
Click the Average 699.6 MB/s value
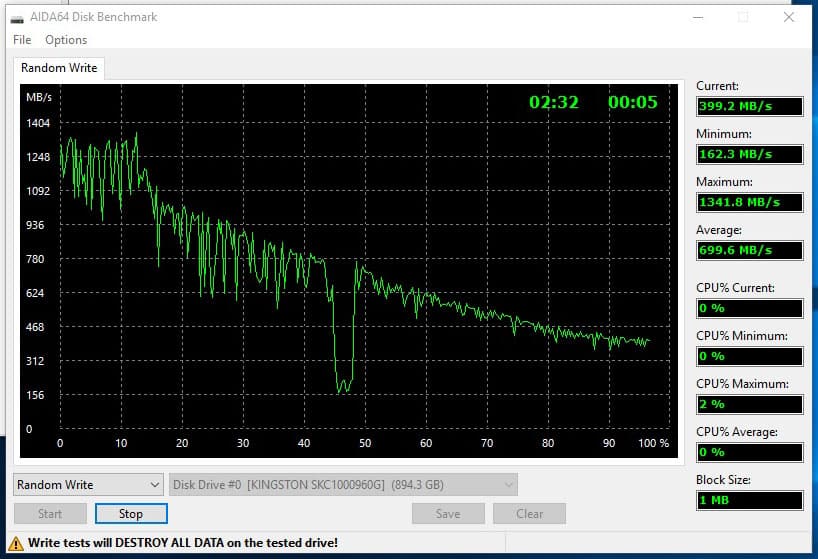coord(750,250)
